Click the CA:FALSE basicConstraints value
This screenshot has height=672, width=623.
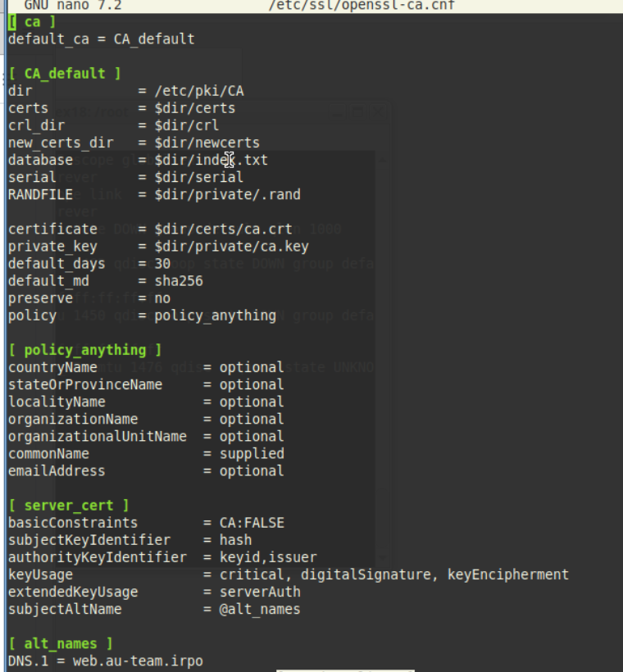(251, 523)
